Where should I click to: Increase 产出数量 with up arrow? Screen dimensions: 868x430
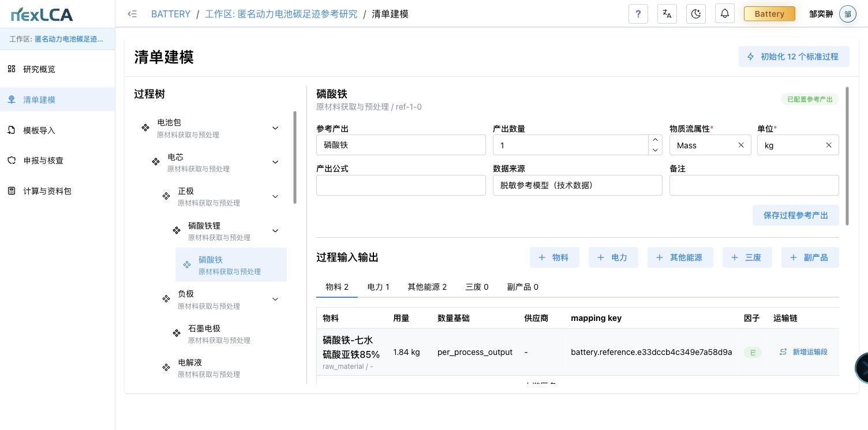pos(655,140)
